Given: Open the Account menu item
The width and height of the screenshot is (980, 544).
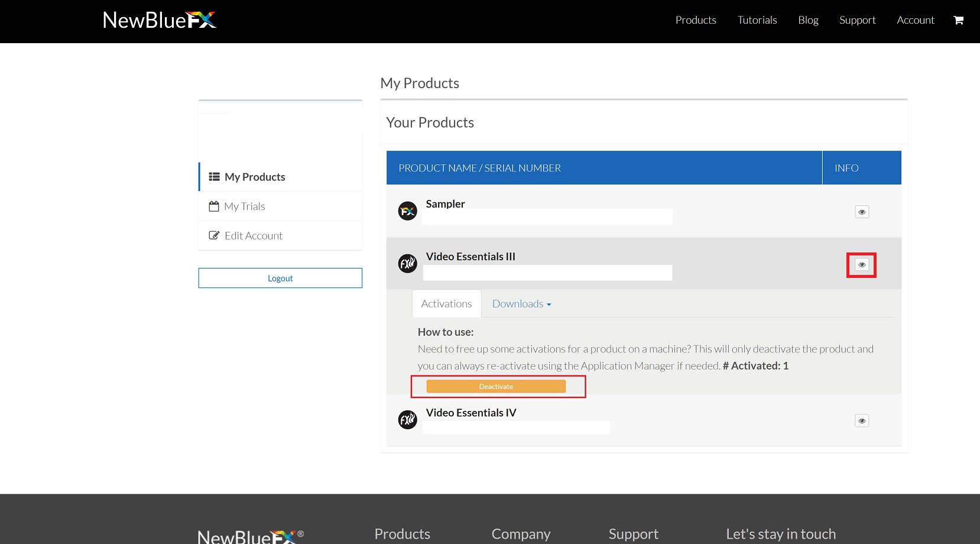Looking at the screenshot, I should (916, 20).
